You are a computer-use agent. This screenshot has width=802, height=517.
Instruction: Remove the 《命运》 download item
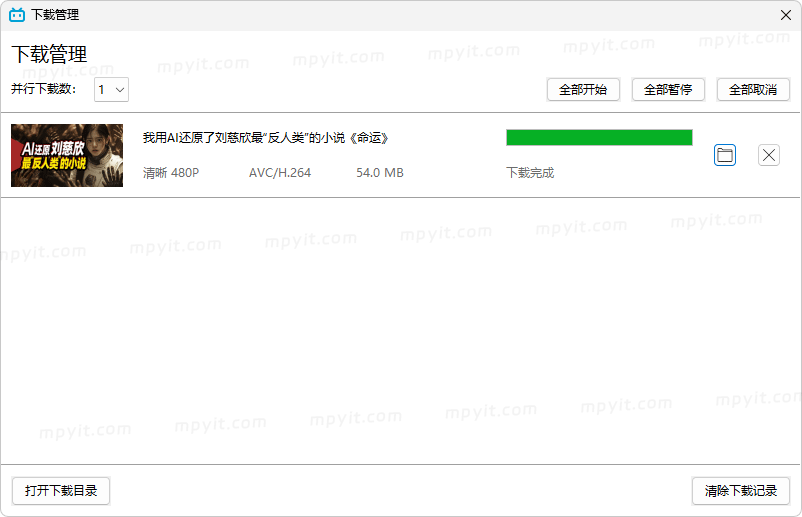click(x=769, y=155)
